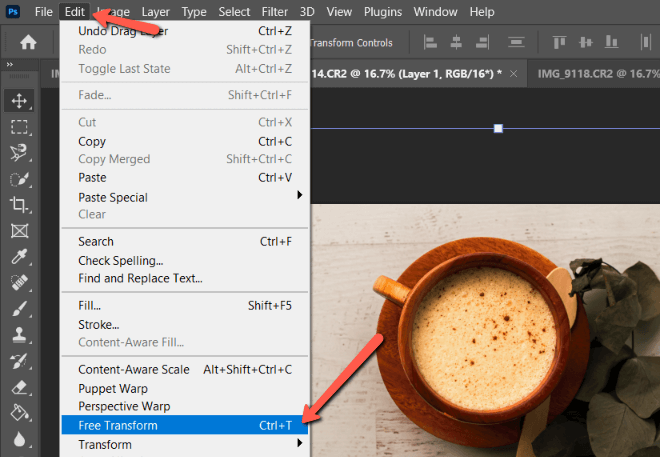660x457 pixels.
Task: Select the Eraser tool
Action: pos(18,387)
